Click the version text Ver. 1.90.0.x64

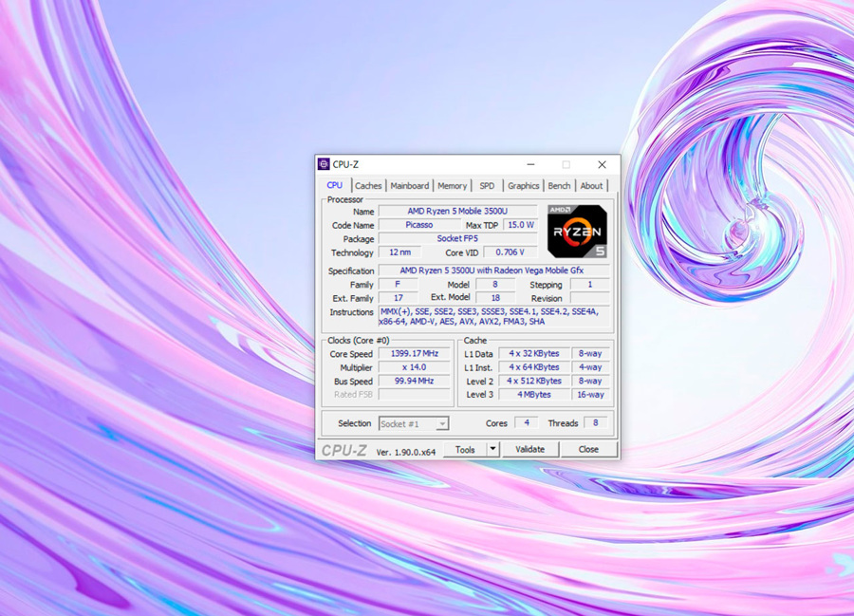click(x=406, y=452)
